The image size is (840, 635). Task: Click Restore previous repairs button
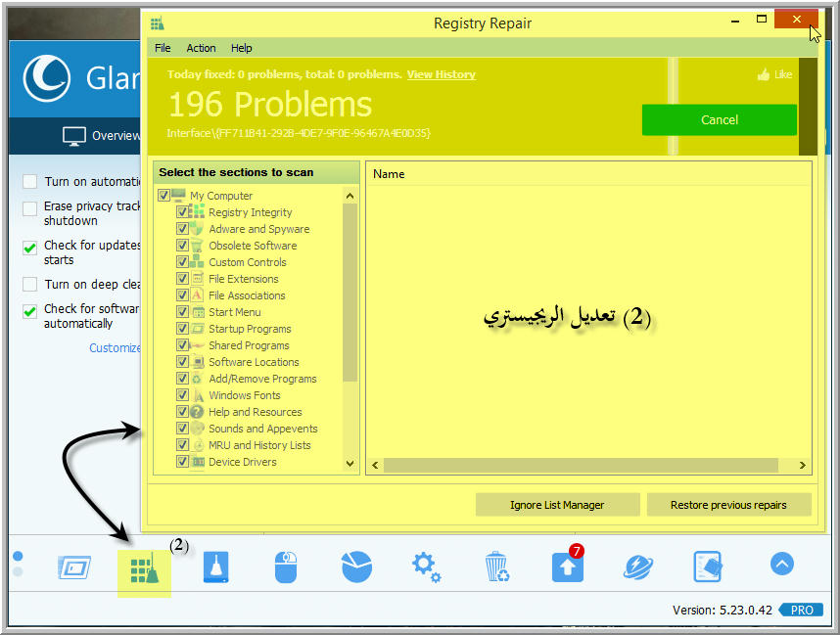click(x=728, y=504)
